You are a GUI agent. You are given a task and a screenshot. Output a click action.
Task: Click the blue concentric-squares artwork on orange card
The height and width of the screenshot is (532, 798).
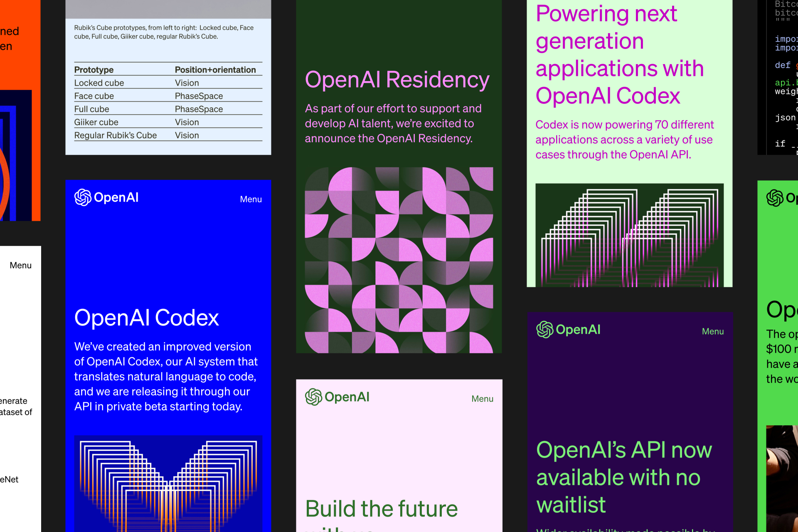click(x=16, y=155)
